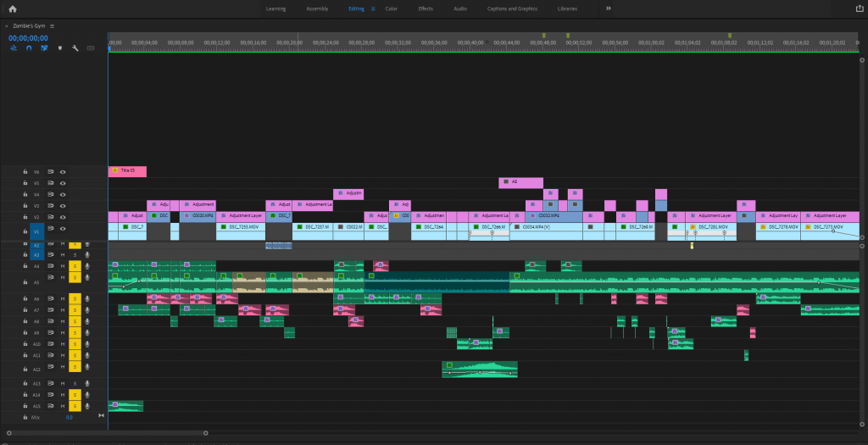Open Timeline Display Settings wrench
The image size is (868, 445).
tap(75, 48)
